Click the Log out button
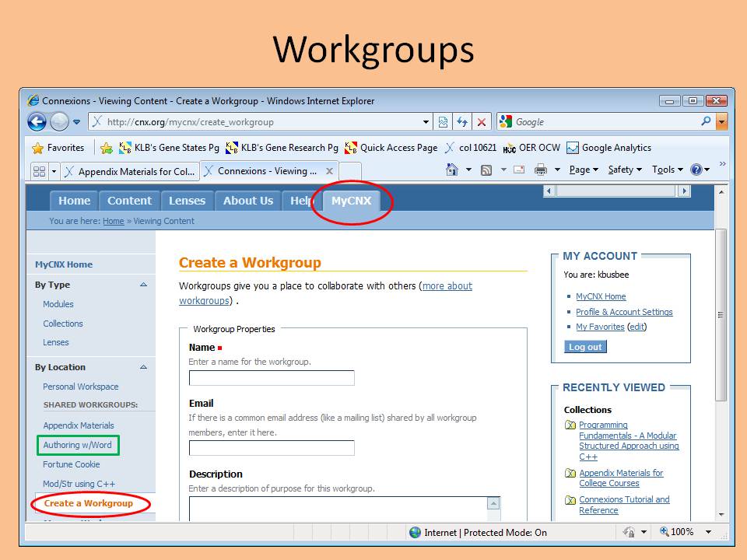The height and width of the screenshot is (560, 747). point(585,347)
